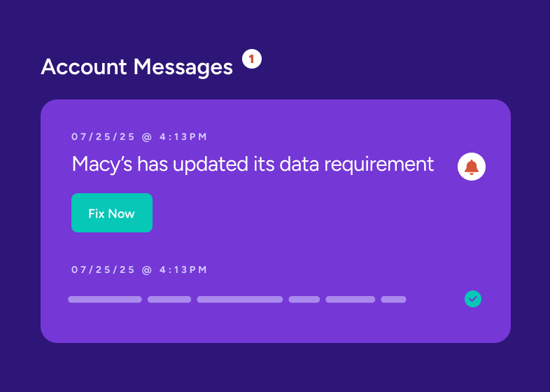Click the timestamp above the placeholder message
Viewport: 550px width, 392px height.
tap(139, 269)
